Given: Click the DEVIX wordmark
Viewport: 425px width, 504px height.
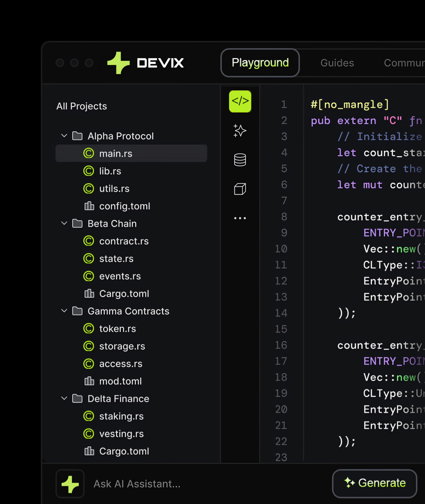Looking at the screenshot, I should coord(160,63).
